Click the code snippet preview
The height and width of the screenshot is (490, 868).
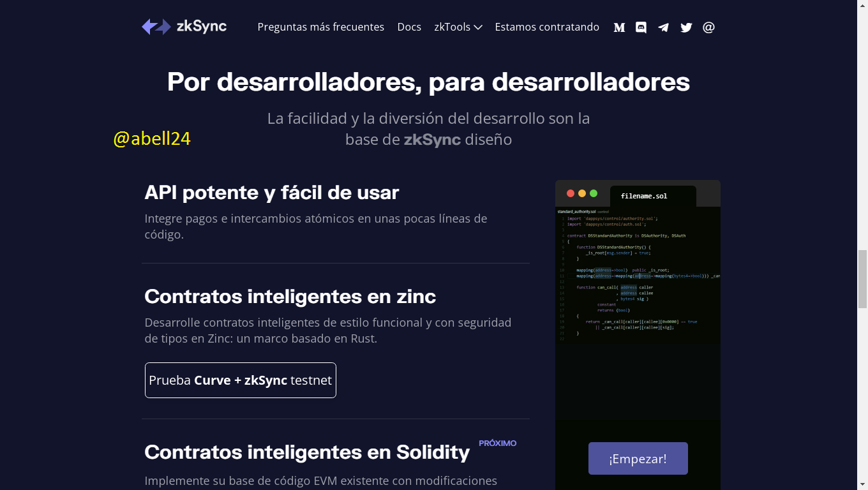638,274
